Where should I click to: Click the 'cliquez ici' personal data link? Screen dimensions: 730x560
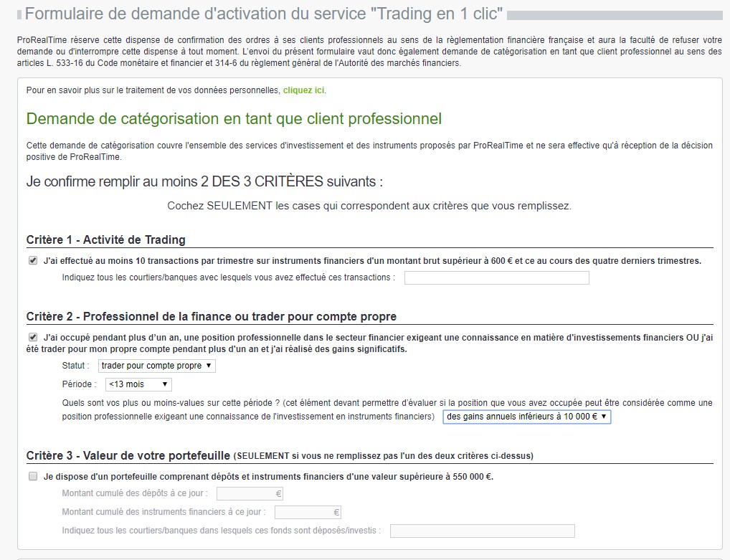pyautogui.click(x=303, y=90)
